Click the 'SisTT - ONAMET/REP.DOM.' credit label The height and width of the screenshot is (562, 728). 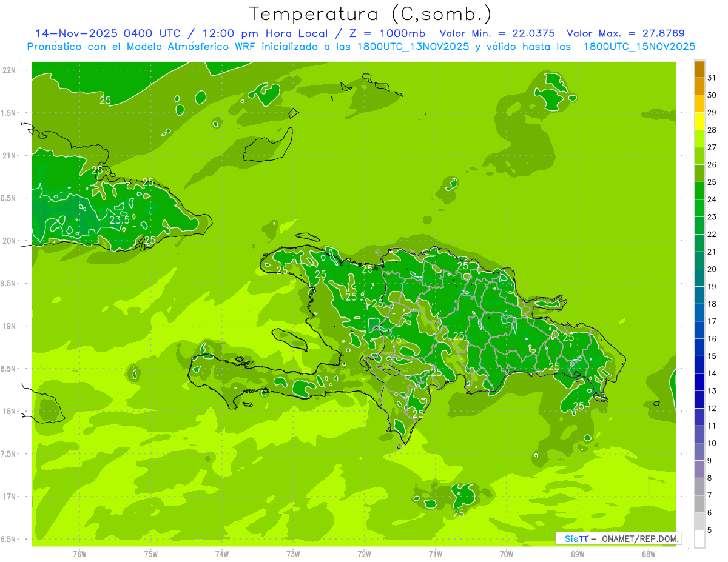(618, 538)
